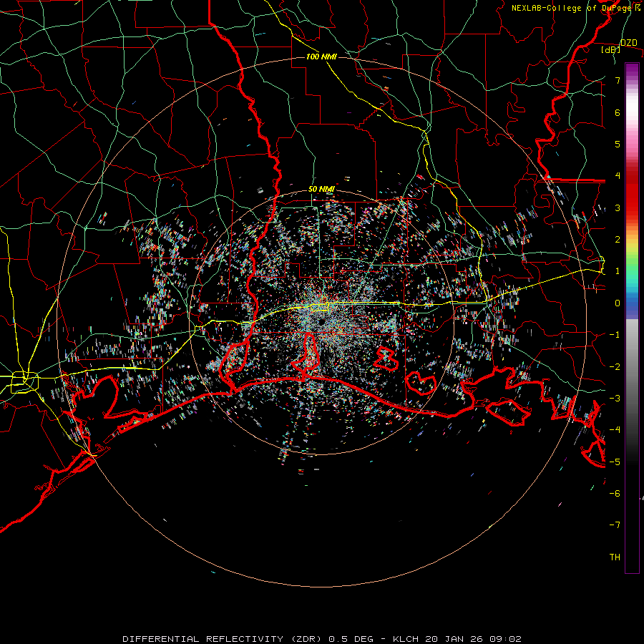Viewport: 644px width, 644px height.
Task: Click the 7 value on the color scale
Action: [x=618, y=80]
